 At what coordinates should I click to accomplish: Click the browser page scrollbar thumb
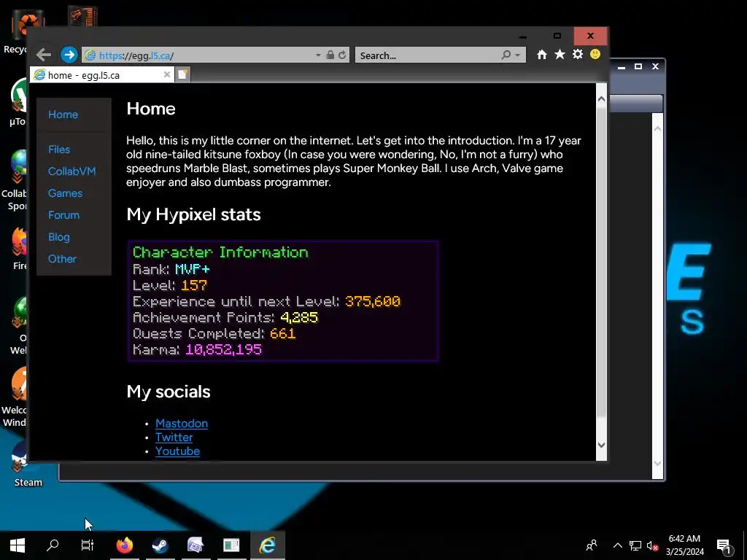click(601, 262)
